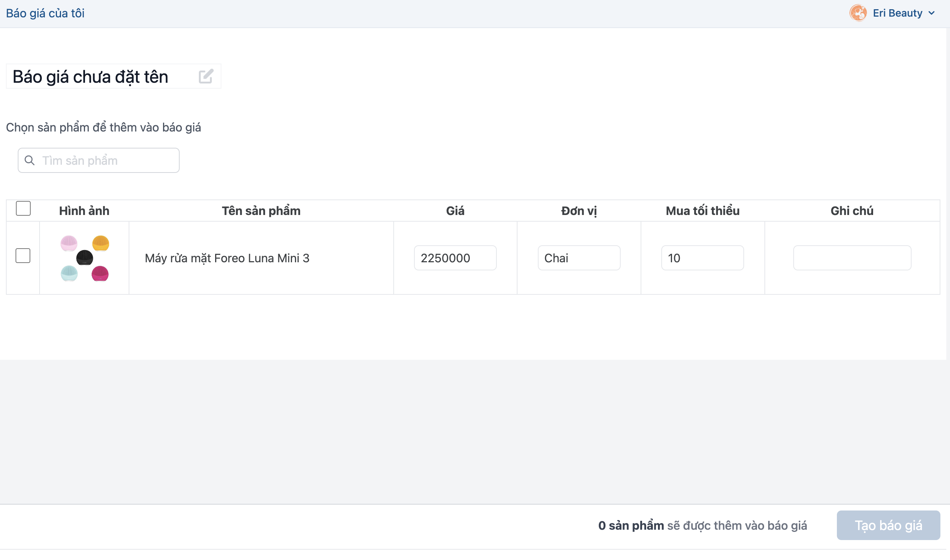The height and width of the screenshot is (560, 950).
Task: Click the 'Tên sản phẩm' column header
Action: click(x=261, y=211)
